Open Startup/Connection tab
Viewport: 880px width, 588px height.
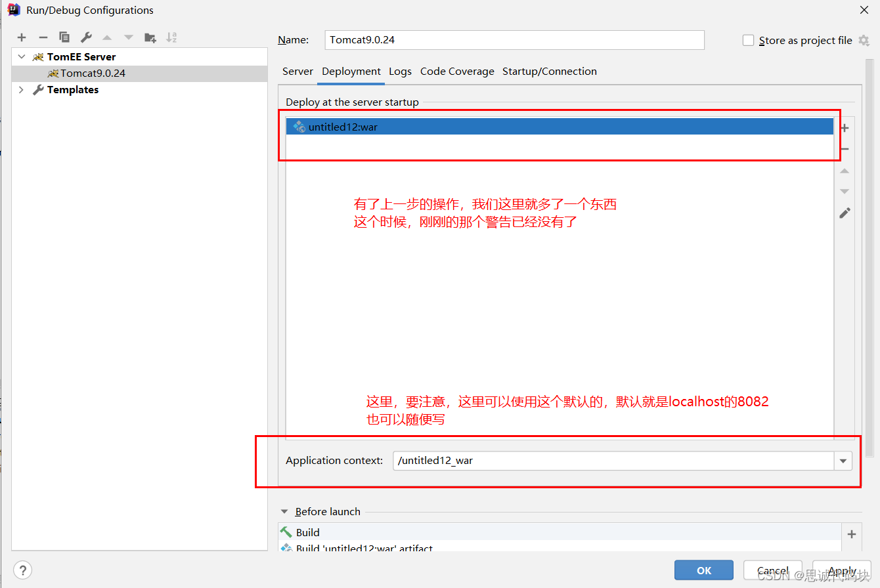pos(550,72)
